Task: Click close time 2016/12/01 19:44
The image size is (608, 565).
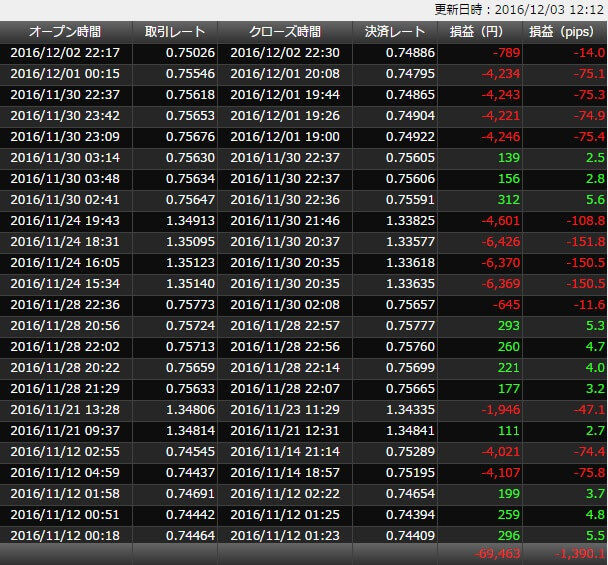Action: pos(285,95)
